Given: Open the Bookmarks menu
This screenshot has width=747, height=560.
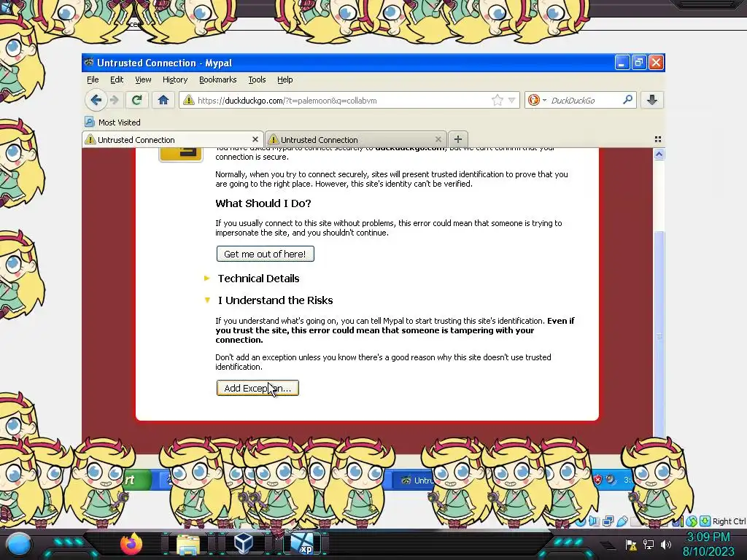Looking at the screenshot, I should pos(217,79).
